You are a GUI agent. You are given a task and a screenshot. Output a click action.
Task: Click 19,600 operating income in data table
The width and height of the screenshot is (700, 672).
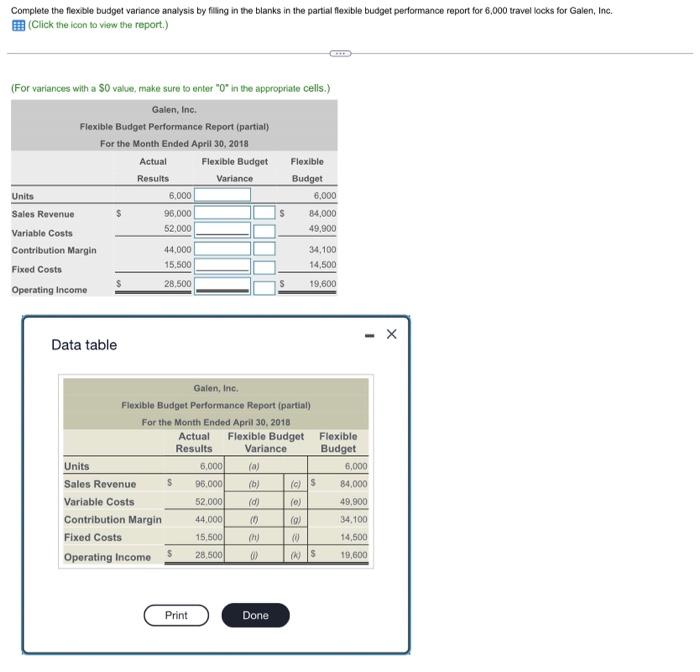click(354, 555)
